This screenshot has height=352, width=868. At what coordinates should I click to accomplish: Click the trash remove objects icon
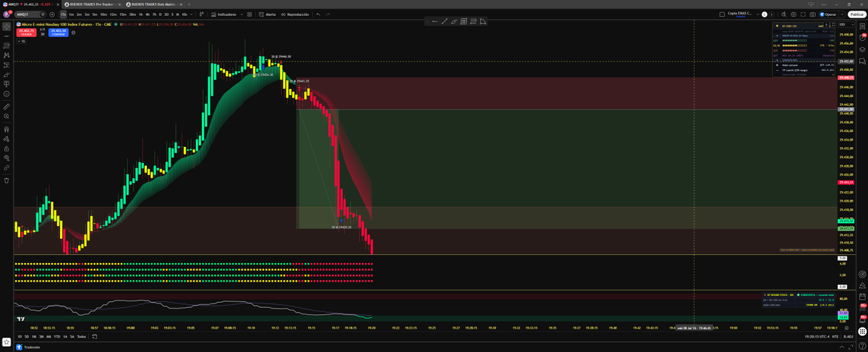7,180
